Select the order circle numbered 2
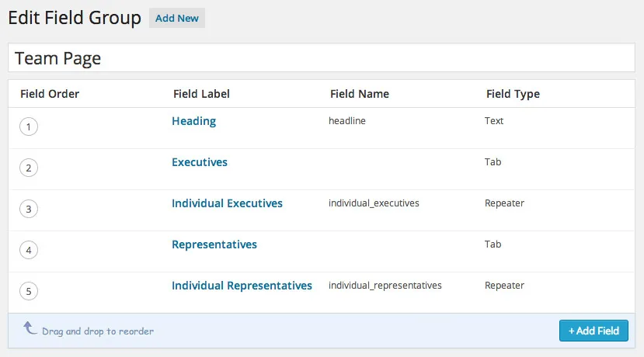Viewport: 644px width, 357px height. click(x=29, y=168)
